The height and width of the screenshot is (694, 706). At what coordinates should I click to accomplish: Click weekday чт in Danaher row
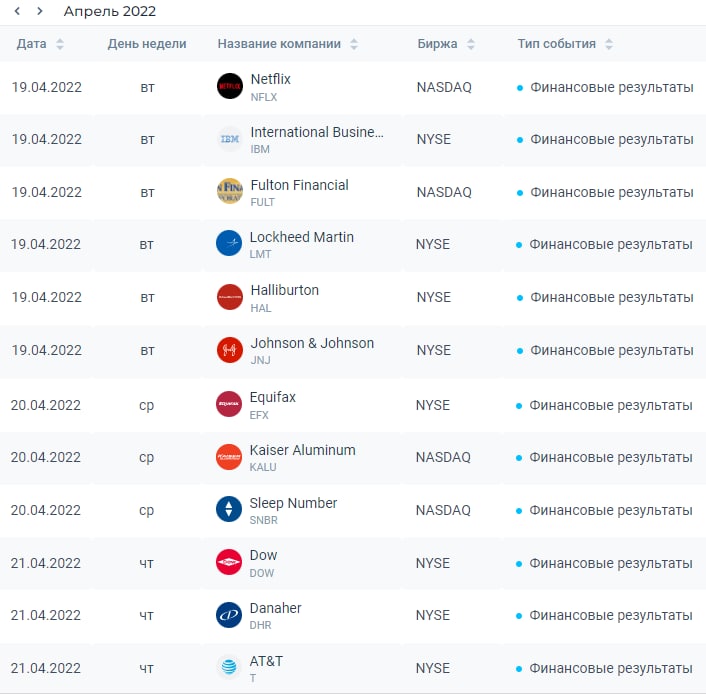[146, 616]
